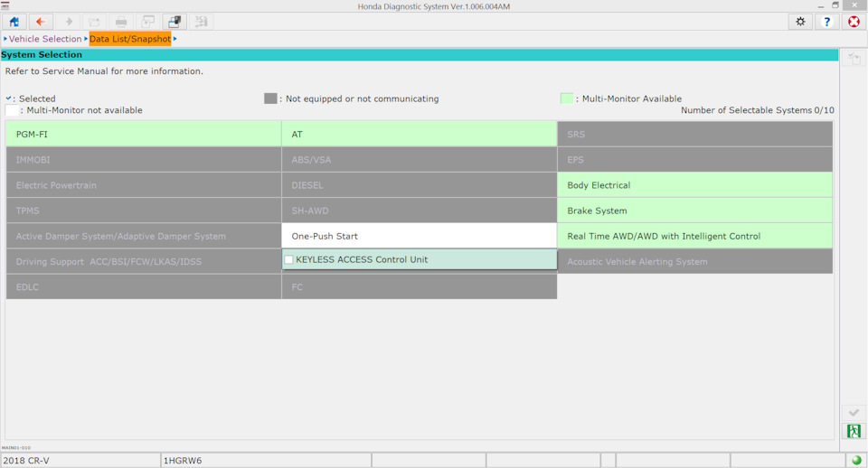
Task: Click 'Refer to Service Manual' text
Action: click(104, 70)
